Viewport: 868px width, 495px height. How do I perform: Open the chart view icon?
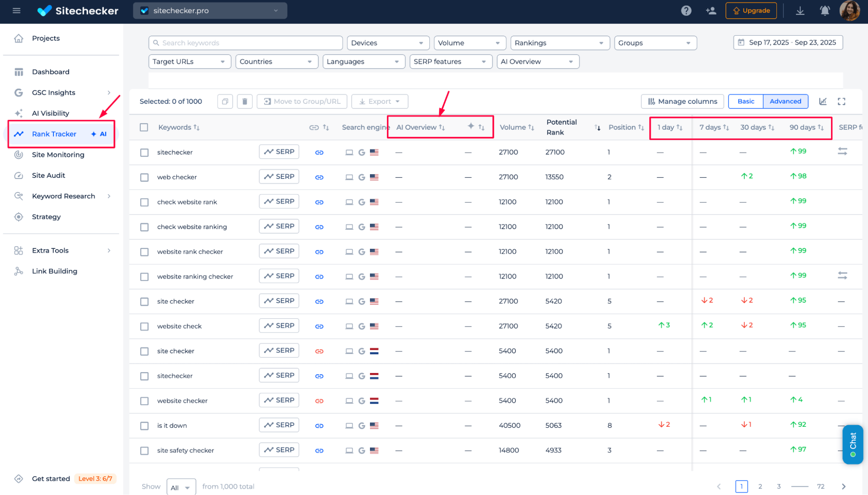coord(823,101)
